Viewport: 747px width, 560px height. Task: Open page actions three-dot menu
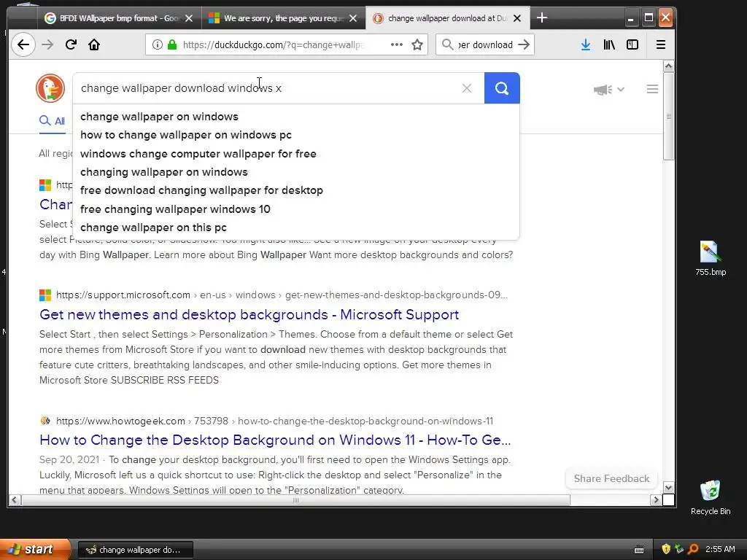(x=396, y=44)
